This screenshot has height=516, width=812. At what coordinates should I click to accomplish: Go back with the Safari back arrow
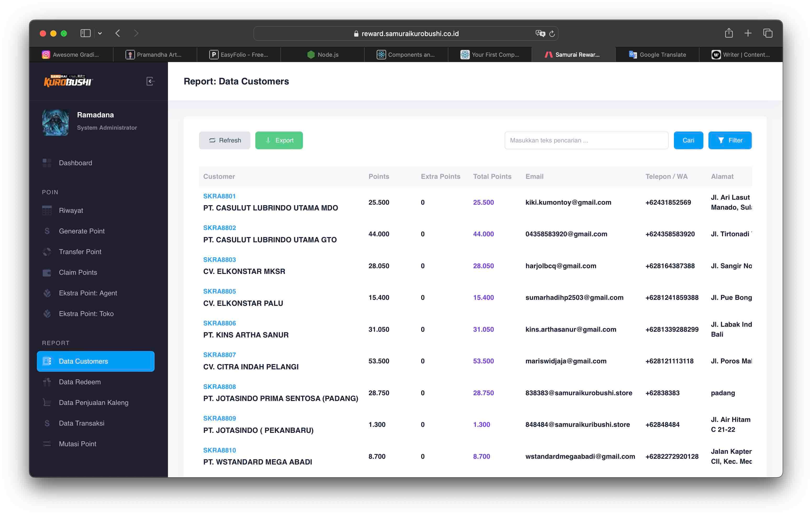coord(118,33)
